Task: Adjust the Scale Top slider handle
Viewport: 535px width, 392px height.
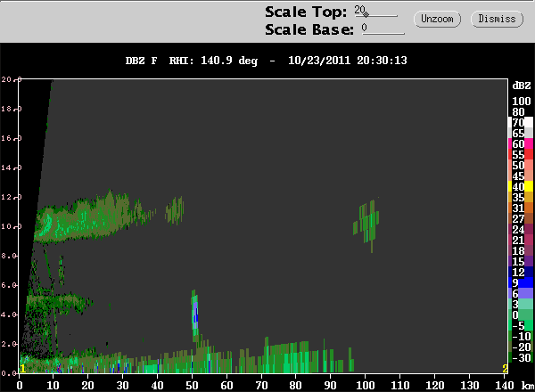Action: coord(366,14)
